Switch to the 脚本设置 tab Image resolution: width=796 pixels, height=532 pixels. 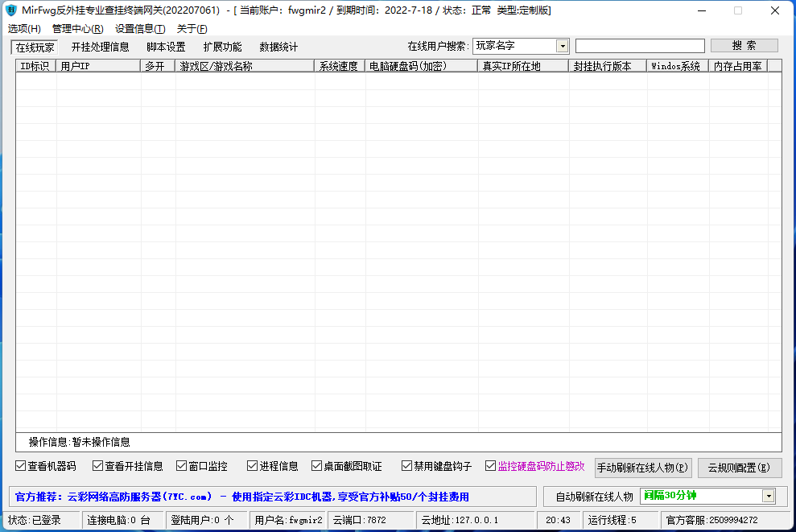pos(166,47)
